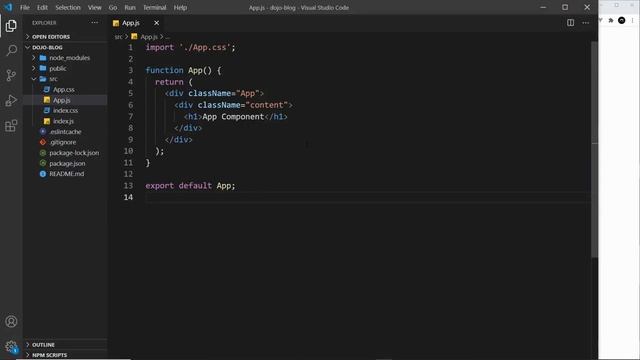
Task: Open the Accounts icon in activity bar
Action: [11, 322]
